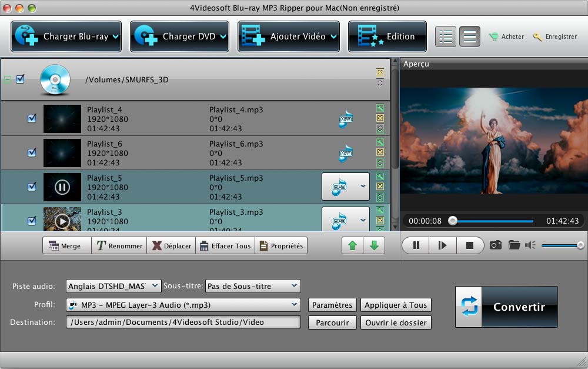This screenshot has height=369, width=588.
Task: Toggle the Playlist_5 checkbox
Action: pyautogui.click(x=32, y=187)
